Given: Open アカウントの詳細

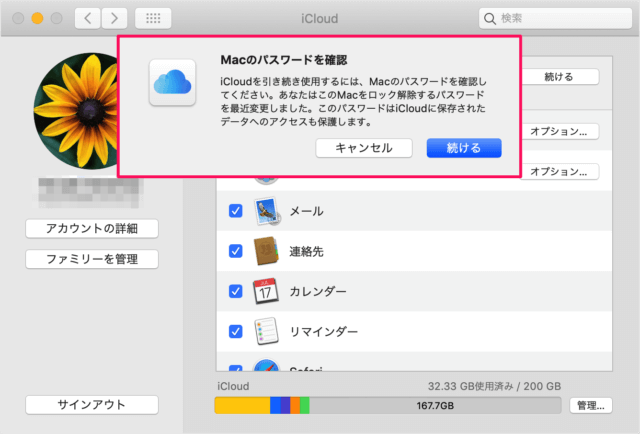Looking at the screenshot, I should point(92,229).
